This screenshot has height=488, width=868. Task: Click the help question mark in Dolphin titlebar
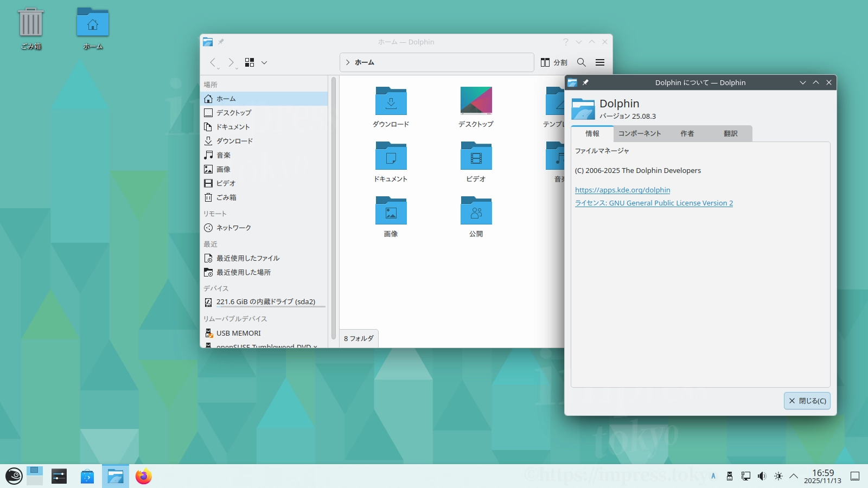pyautogui.click(x=566, y=42)
